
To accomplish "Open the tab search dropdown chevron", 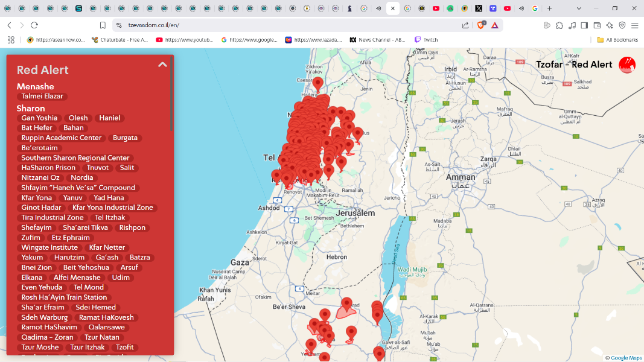I will (x=579, y=8).
